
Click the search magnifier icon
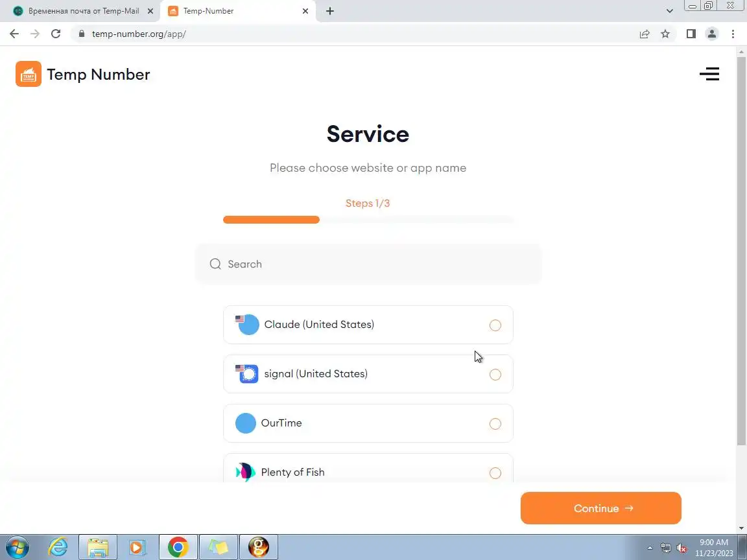point(215,264)
